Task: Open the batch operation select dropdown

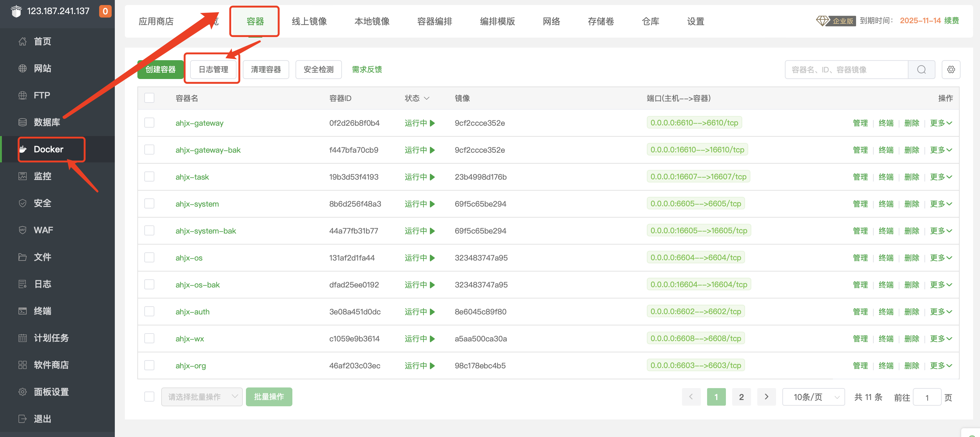Action: coord(202,397)
